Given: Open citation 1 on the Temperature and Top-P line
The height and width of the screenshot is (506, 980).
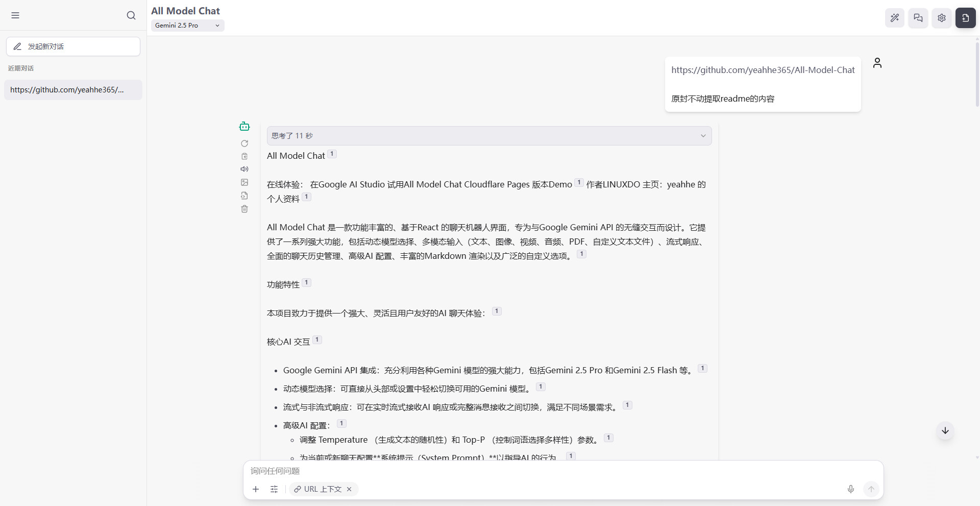Looking at the screenshot, I should pos(608,438).
